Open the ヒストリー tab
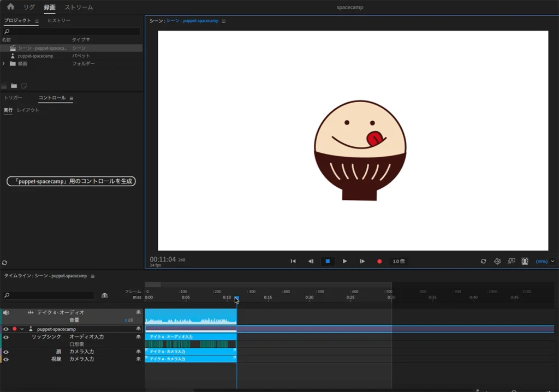Screen dimensions: 559x392 (58, 21)
